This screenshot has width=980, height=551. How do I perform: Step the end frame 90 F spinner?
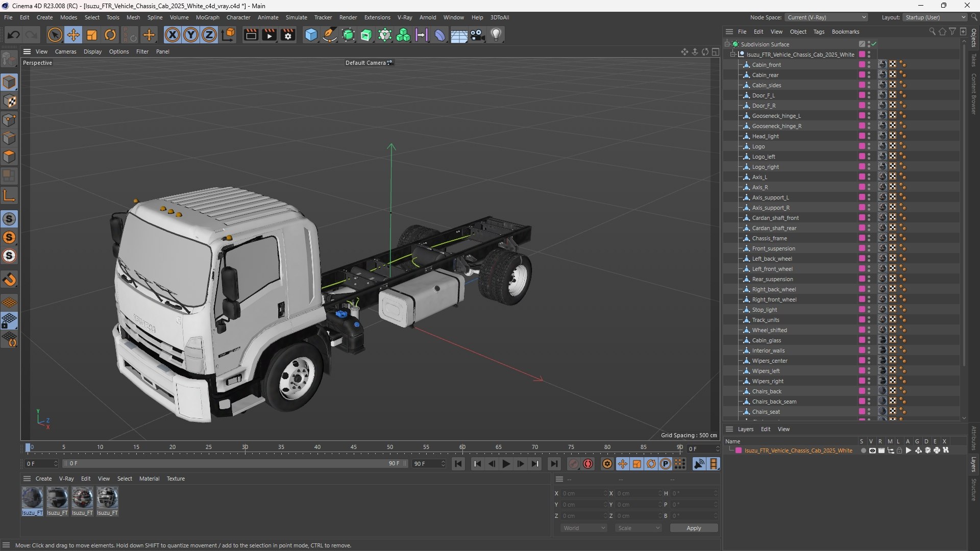click(x=443, y=464)
